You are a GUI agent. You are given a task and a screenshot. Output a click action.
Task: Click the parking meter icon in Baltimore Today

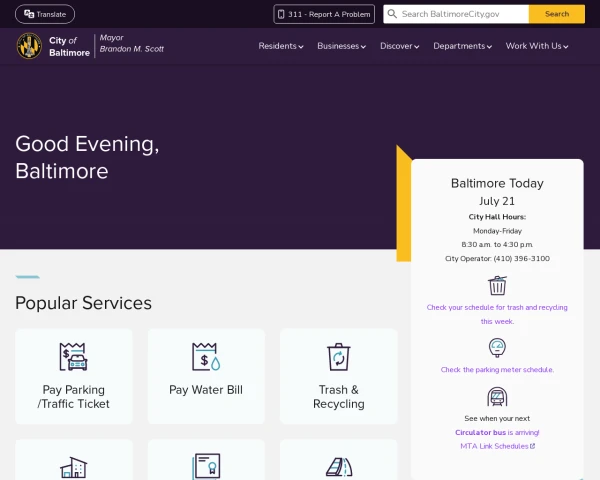pyautogui.click(x=497, y=348)
